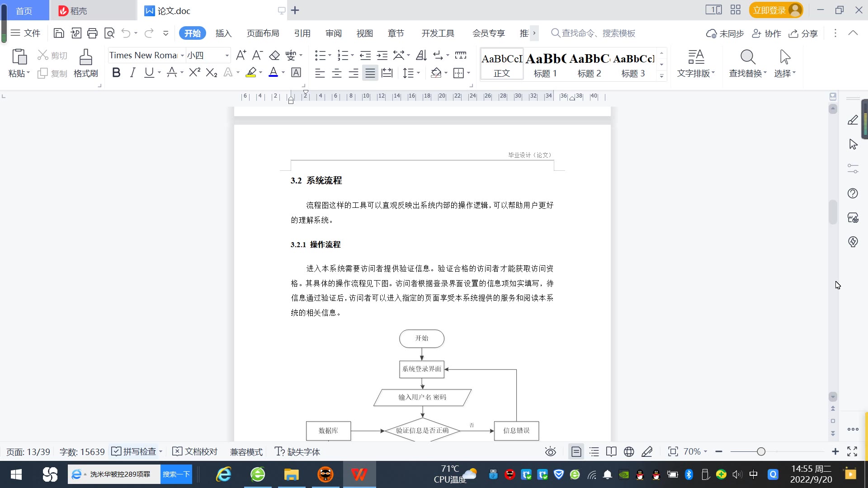
Task: Expand the styles gallery list
Action: 661,76
